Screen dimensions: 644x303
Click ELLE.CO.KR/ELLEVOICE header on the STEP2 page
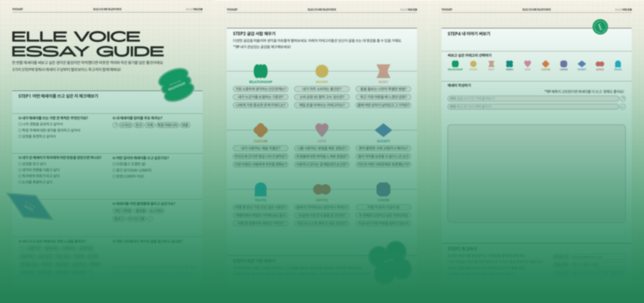[322, 10]
